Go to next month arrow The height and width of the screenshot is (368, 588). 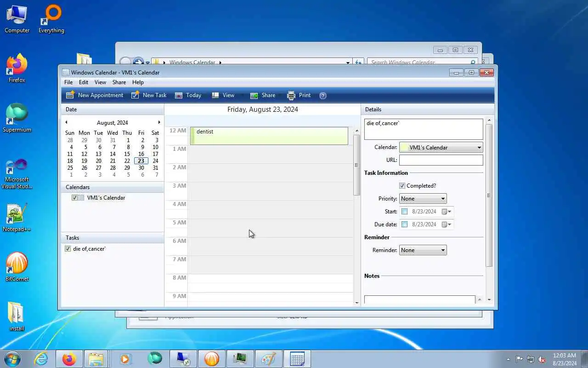pyautogui.click(x=159, y=122)
